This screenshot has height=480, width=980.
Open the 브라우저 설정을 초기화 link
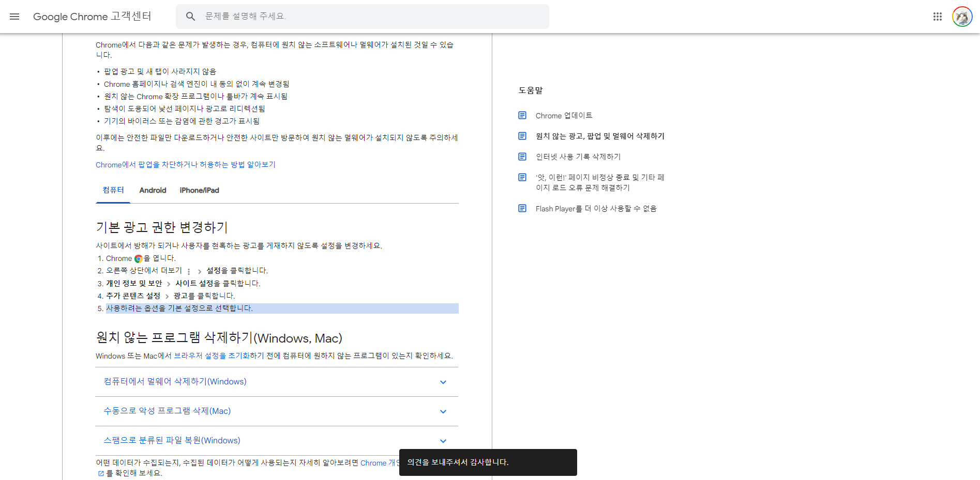click(x=212, y=355)
